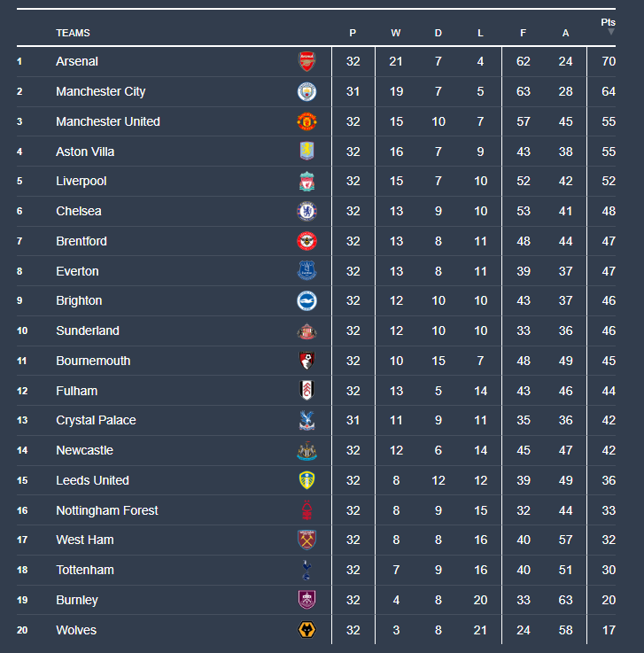Image resolution: width=644 pixels, height=653 pixels.
Task: Click the Sunderland club badge
Action: tap(306, 330)
